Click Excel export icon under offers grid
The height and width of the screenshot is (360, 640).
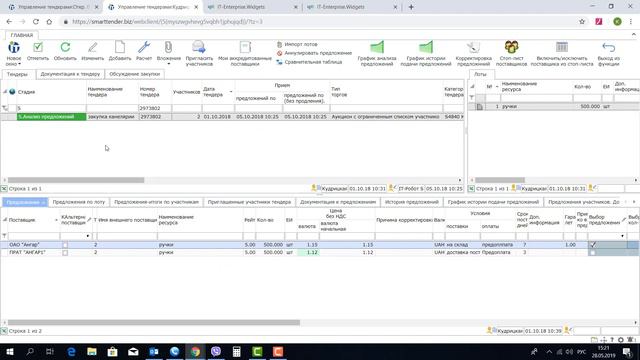[x=4, y=331]
